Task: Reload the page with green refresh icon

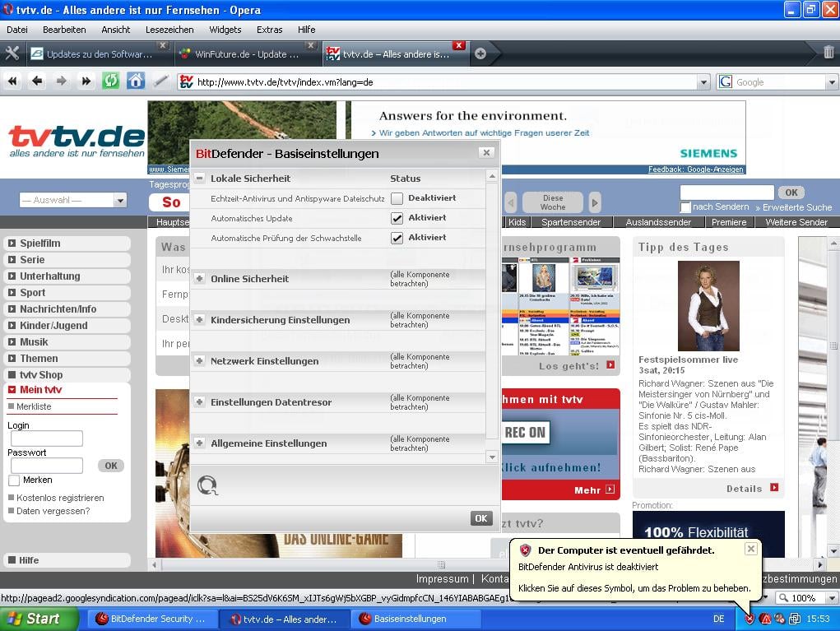Action: tap(111, 81)
